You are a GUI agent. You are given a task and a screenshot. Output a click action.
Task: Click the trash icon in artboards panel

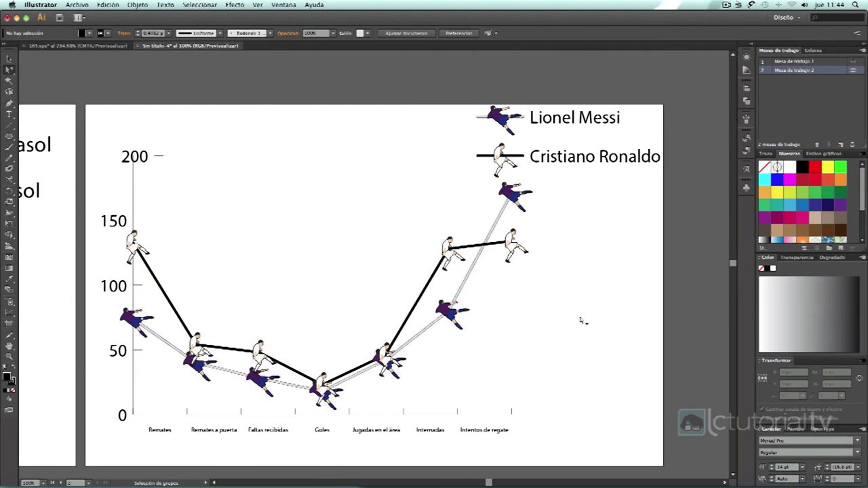click(852, 145)
